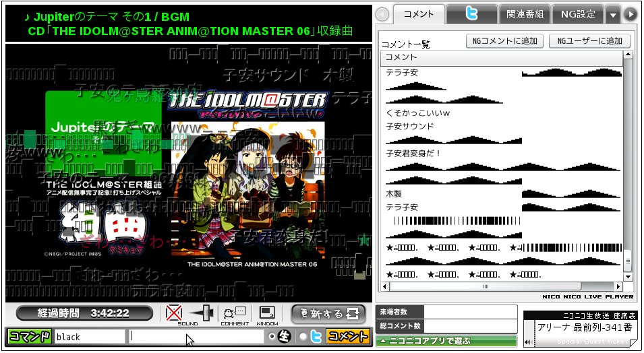
Task: Select the くそかっこいいw comment row
Action: click(x=502, y=113)
